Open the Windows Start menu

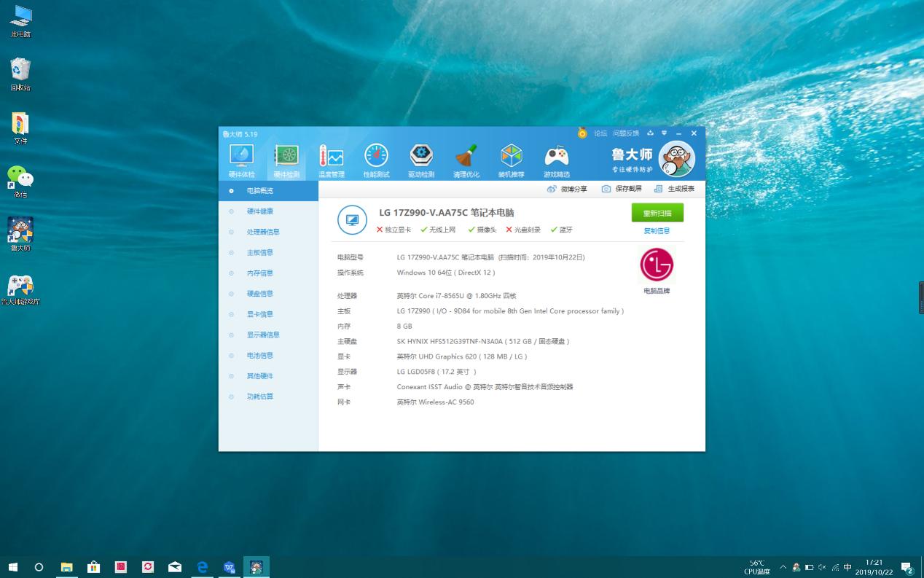[13, 567]
